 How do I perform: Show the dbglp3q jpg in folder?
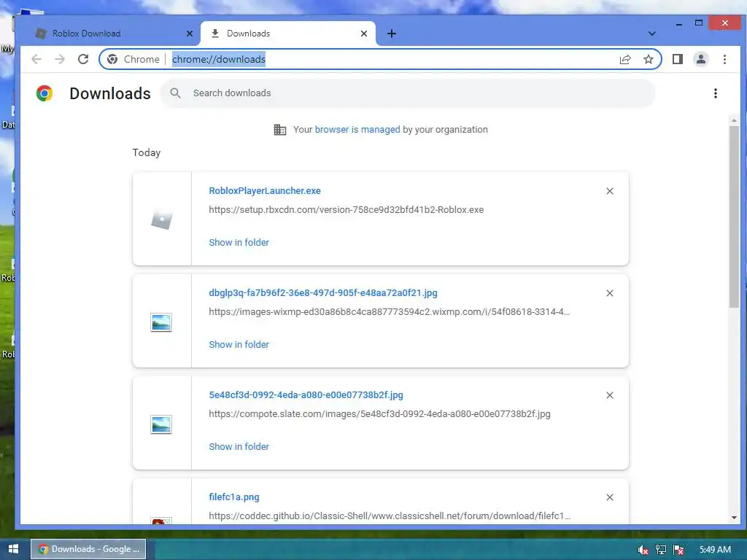(239, 344)
